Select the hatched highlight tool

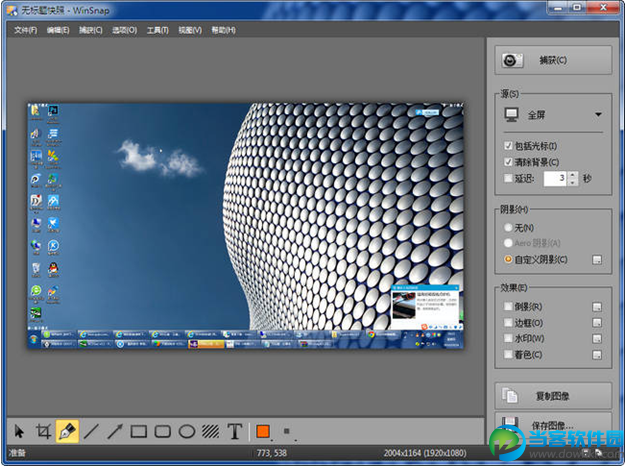[211, 432]
